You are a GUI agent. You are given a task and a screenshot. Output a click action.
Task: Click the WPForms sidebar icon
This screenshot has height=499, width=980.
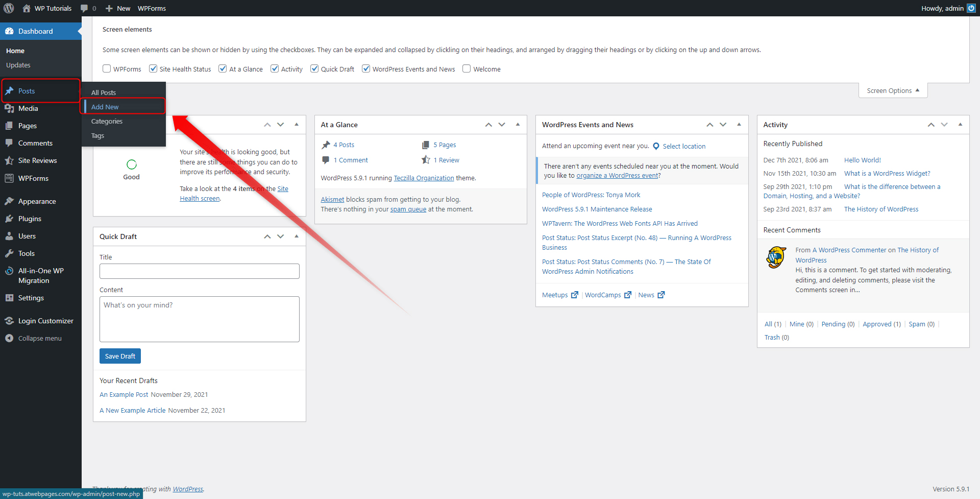[9, 178]
